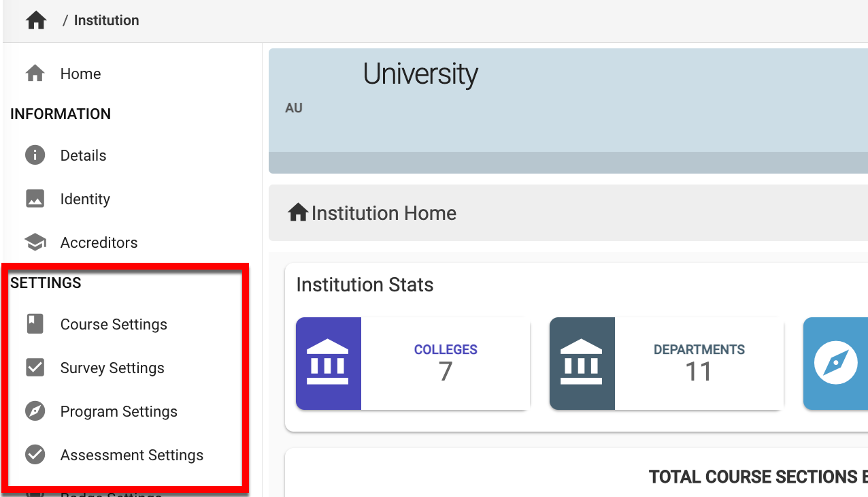This screenshot has height=497, width=868.
Task: Click the Accreditors graduation cap icon
Action: pos(35,242)
